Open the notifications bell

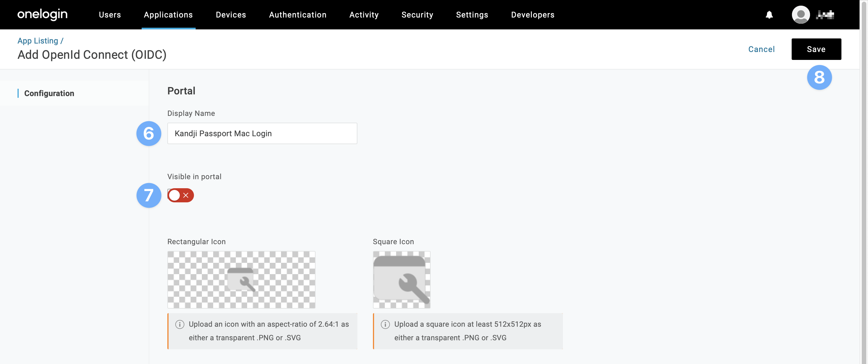point(769,15)
